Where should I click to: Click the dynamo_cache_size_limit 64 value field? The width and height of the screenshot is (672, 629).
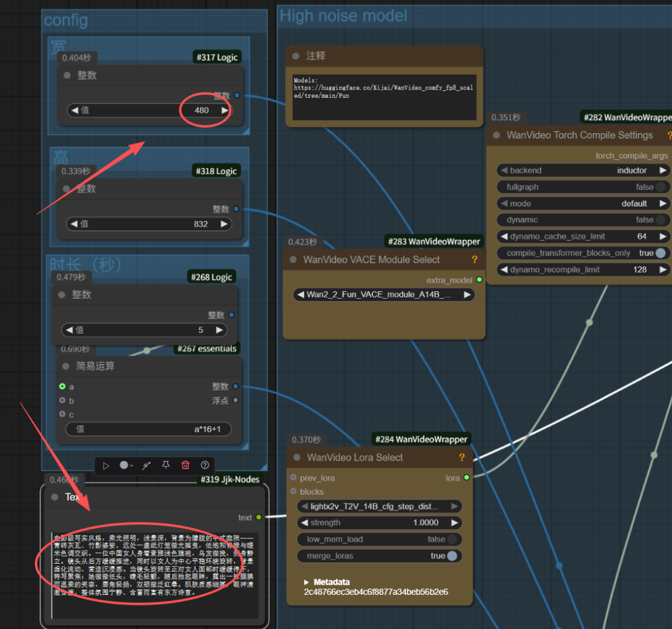coord(583,236)
